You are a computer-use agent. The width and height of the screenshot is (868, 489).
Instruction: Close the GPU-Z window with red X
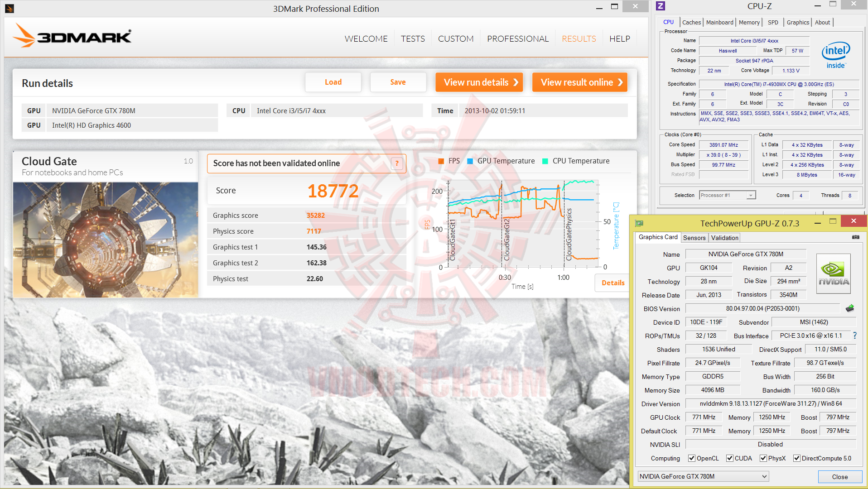(x=854, y=221)
